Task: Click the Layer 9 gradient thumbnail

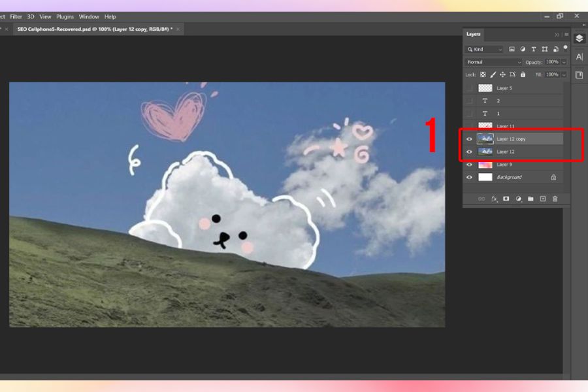Action: click(x=485, y=164)
